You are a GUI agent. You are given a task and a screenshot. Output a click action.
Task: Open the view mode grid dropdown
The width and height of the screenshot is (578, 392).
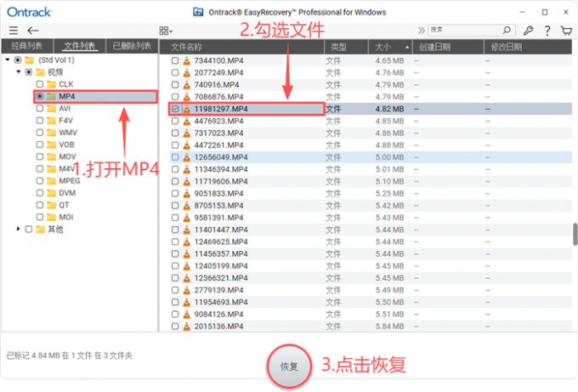(166, 31)
